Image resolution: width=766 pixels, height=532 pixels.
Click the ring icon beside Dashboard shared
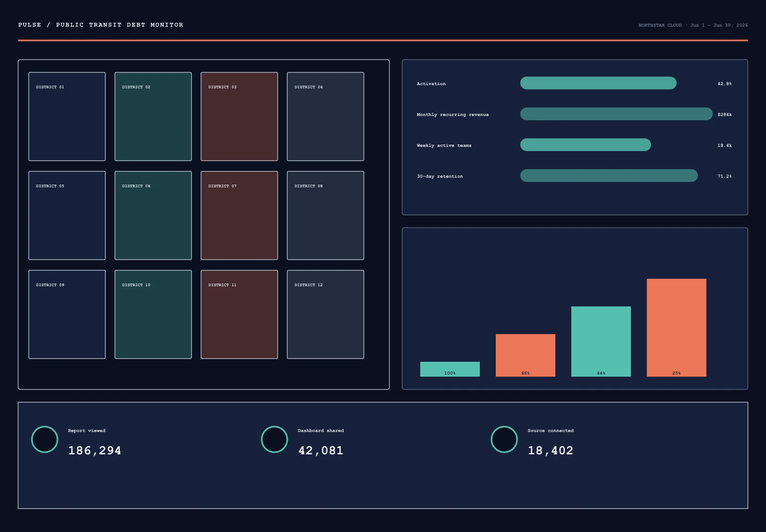pyautogui.click(x=274, y=439)
